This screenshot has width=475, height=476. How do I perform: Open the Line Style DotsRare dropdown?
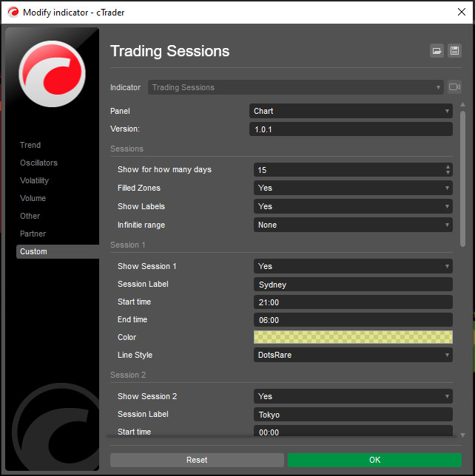click(353, 355)
